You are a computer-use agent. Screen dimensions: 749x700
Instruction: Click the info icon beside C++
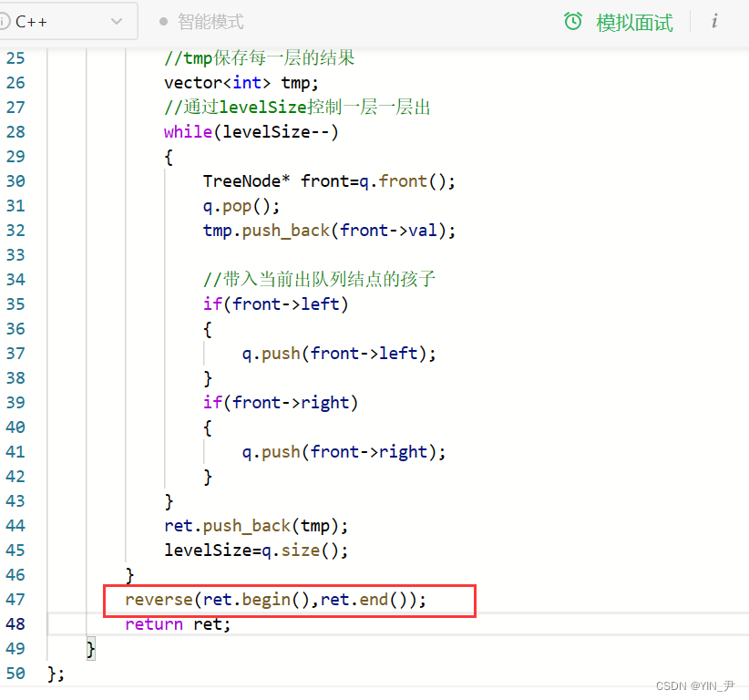(4, 22)
